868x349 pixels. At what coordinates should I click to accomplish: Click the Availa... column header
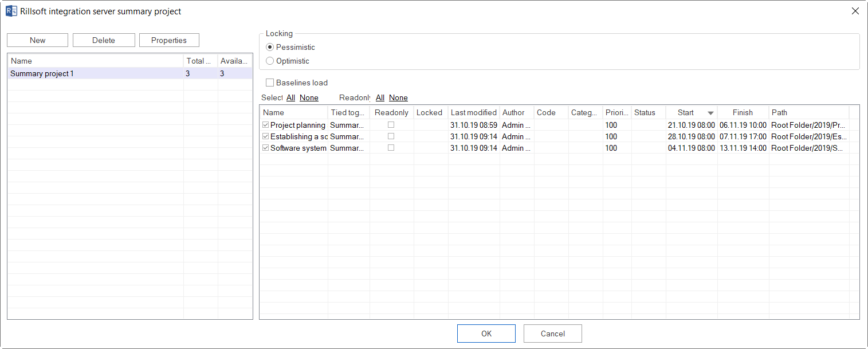click(x=235, y=61)
